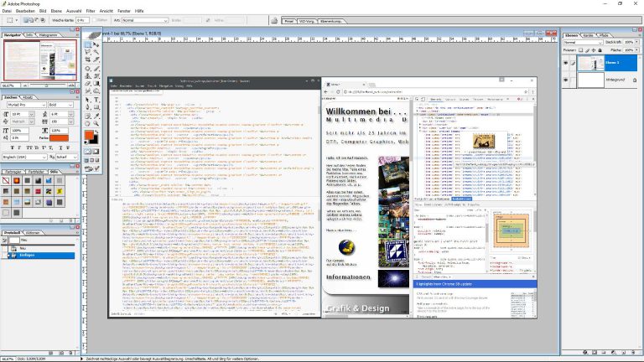Open the anti-aliasing dropdown Scharf
This screenshot has height=362, width=644.
pos(66,158)
